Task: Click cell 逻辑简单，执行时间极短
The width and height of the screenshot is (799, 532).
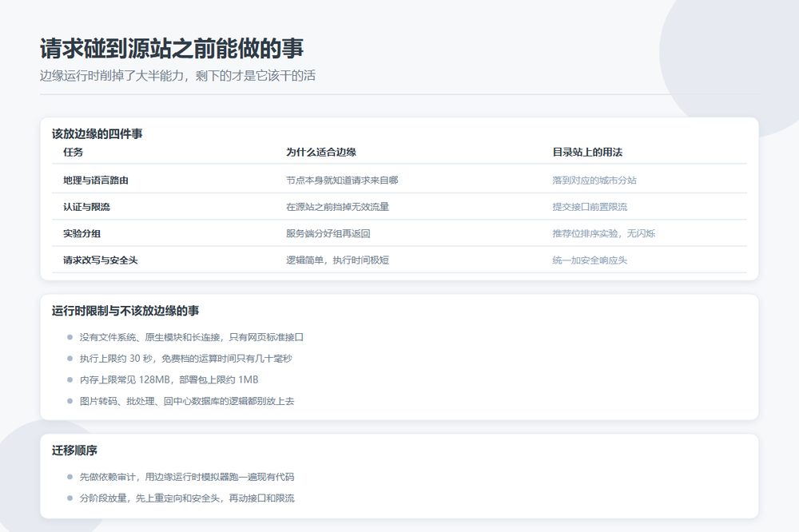Action: point(337,260)
